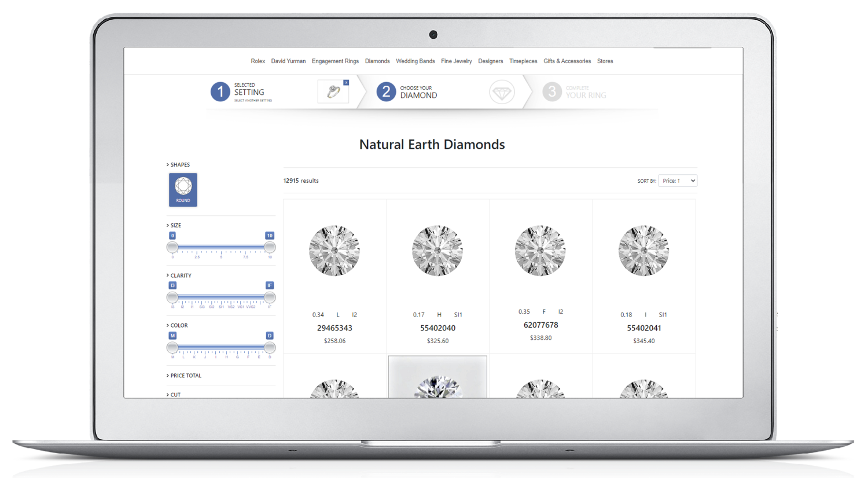The width and height of the screenshot is (868, 478).
Task: Click the '12915 results' count text
Action: tap(301, 181)
